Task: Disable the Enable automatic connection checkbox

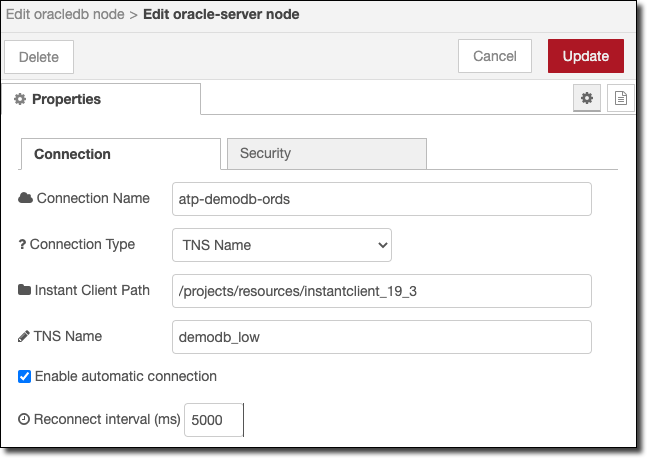Action: [x=25, y=377]
